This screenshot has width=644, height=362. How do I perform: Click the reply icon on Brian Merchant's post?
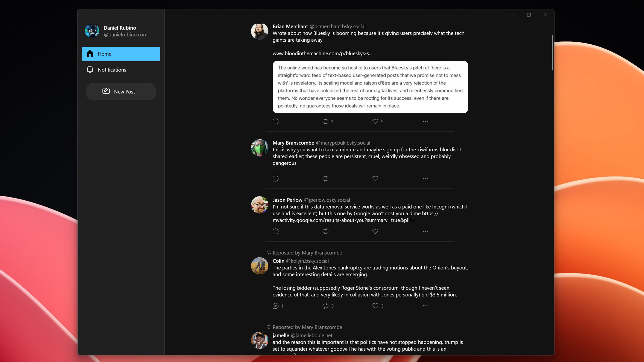276,121
